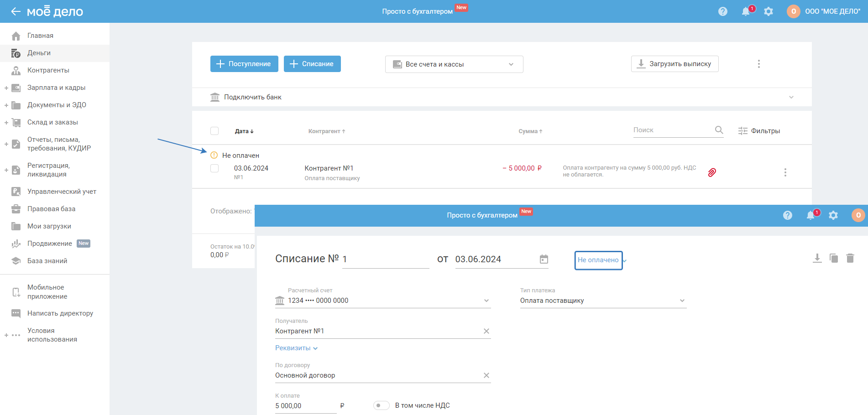Open the three-dot menu for the 03.06.2024 row
Image resolution: width=868 pixels, height=415 pixels.
pos(785,172)
